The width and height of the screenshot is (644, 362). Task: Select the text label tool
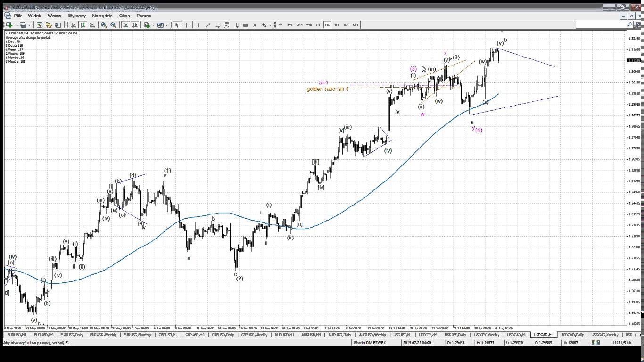[255, 25]
